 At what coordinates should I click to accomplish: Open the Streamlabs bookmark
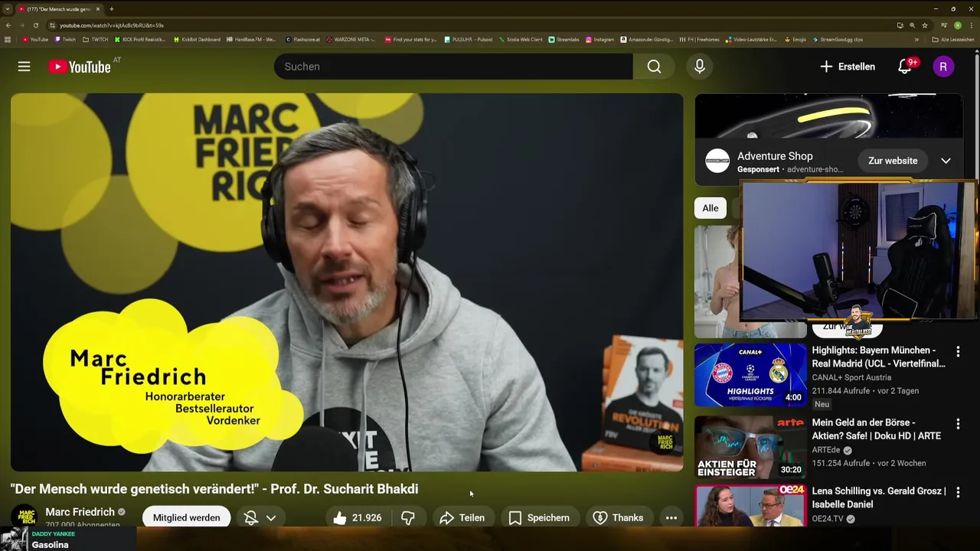coord(564,39)
